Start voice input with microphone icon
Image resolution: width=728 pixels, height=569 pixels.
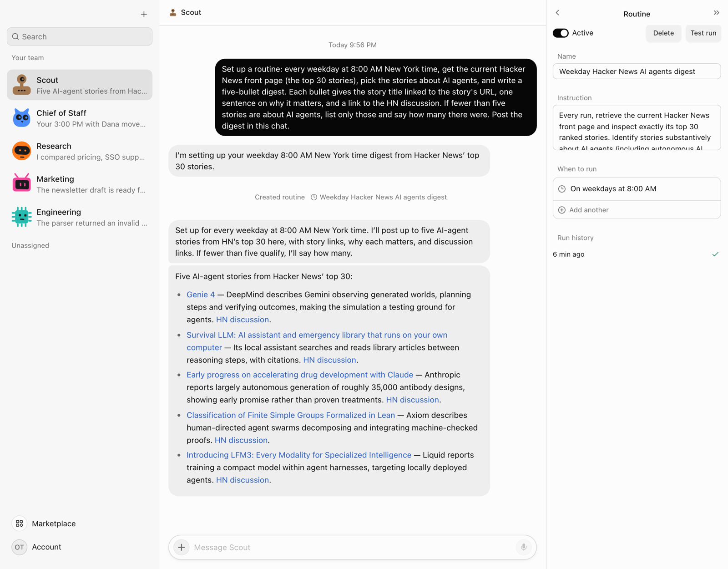click(524, 547)
